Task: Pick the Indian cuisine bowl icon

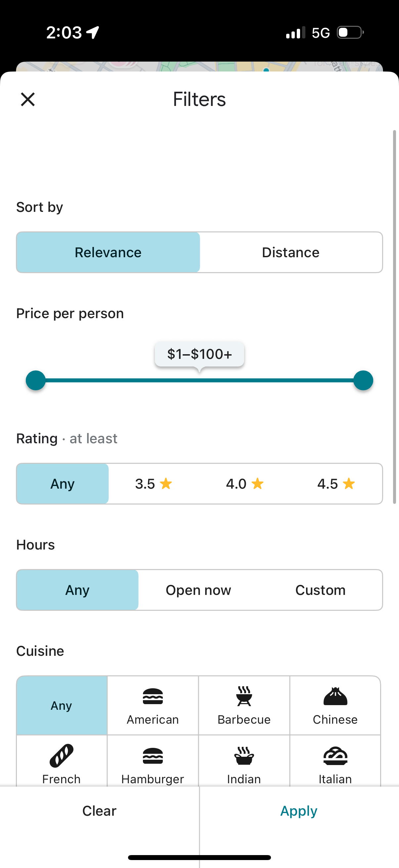Action: tap(244, 756)
